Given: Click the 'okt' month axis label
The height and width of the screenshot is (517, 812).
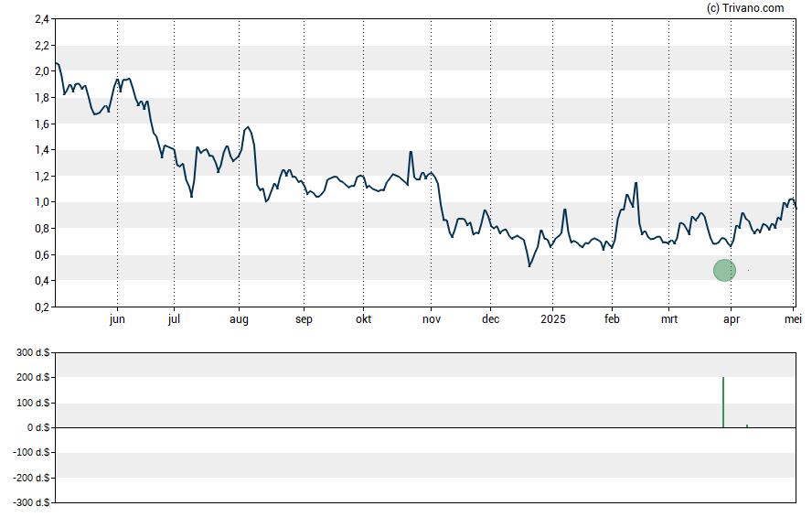Looking at the screenshot, I should point(364,319).
